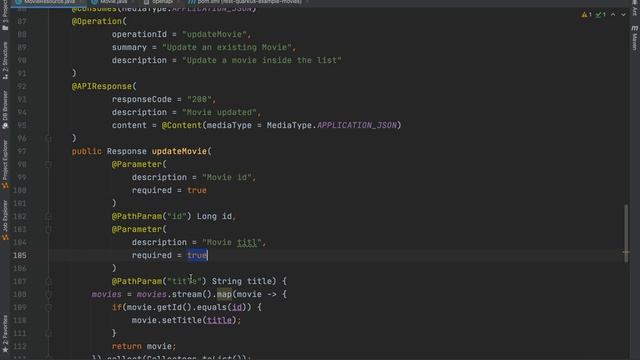Click @PathParam("id") annotation
Viewport: 640px width, 360px height.
[x=152, y=216]
